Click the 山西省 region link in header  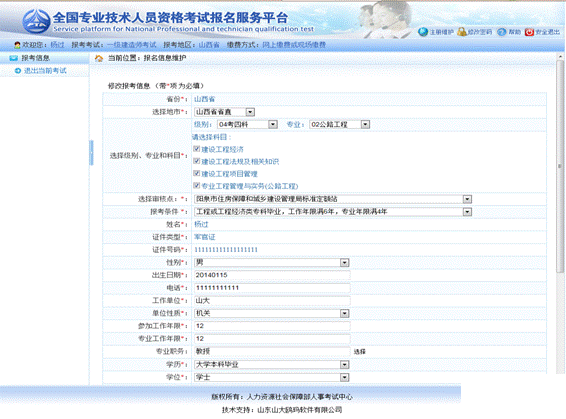(x=209, y=45)
